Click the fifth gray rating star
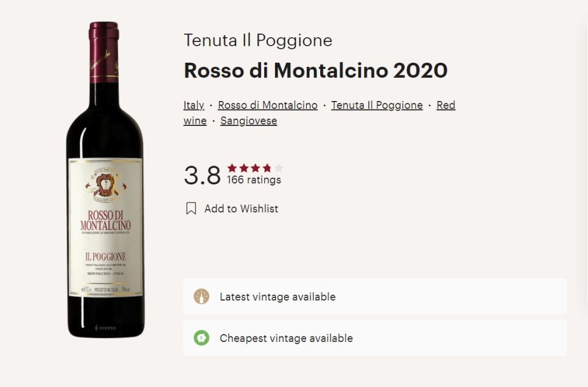Image resolution: width=588 pixels, height=387 pixels. pos(279,167)
